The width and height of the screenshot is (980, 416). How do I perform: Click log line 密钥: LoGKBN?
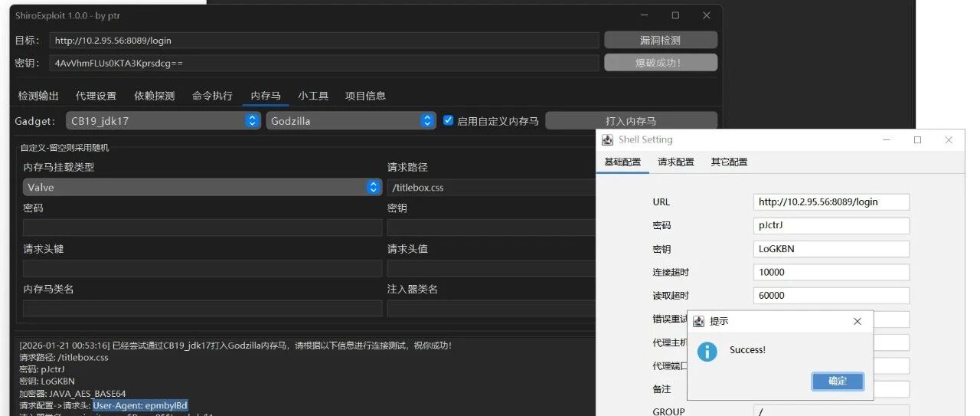47,382
